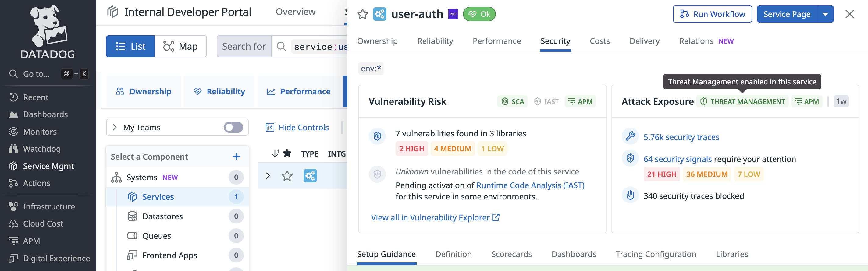Screen dimensions: 868x271
Task: Switch to Map view
Action: pos(181,47)
